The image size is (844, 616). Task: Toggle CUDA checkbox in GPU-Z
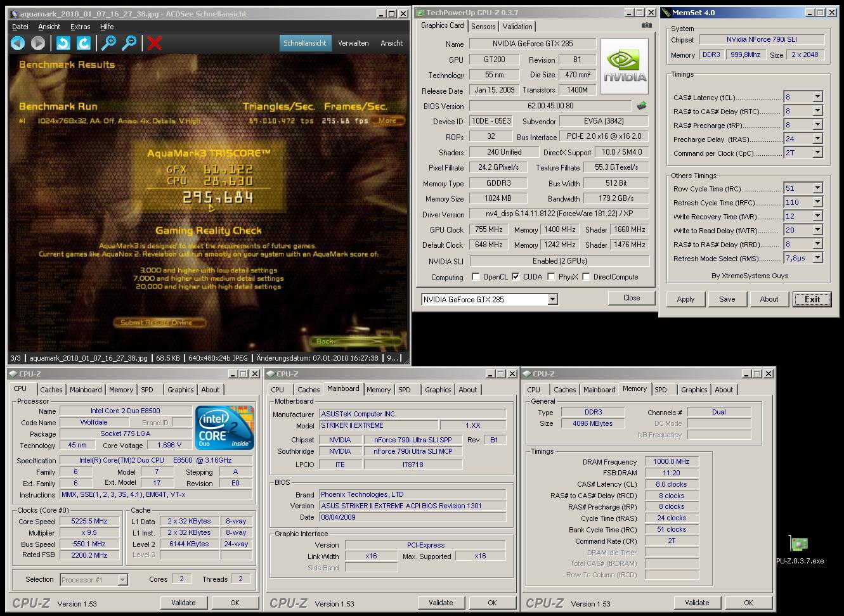(x=516, y=276)
